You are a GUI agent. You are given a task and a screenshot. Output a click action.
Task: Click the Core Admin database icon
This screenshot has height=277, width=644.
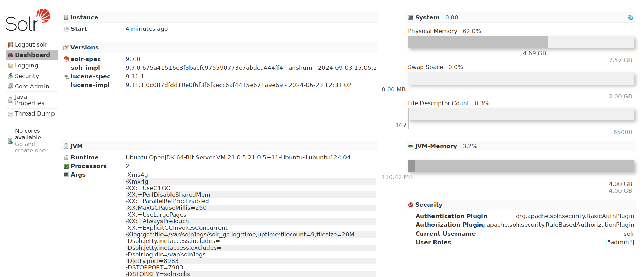(10, 86)
